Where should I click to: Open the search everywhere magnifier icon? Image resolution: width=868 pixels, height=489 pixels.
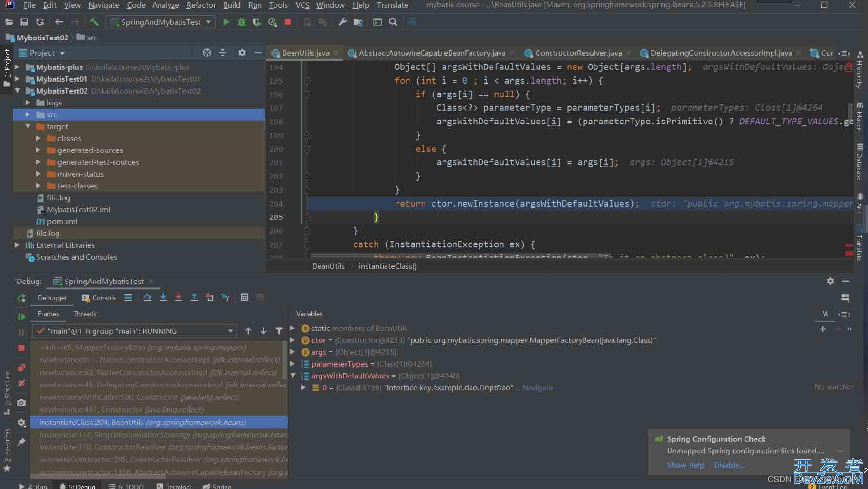click(x=393, y=22)
